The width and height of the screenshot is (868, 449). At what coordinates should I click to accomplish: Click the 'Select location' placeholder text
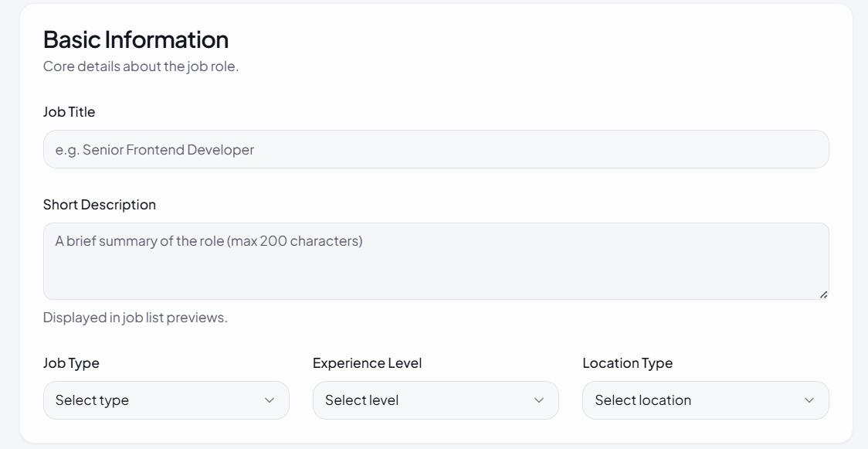[643, 400]
